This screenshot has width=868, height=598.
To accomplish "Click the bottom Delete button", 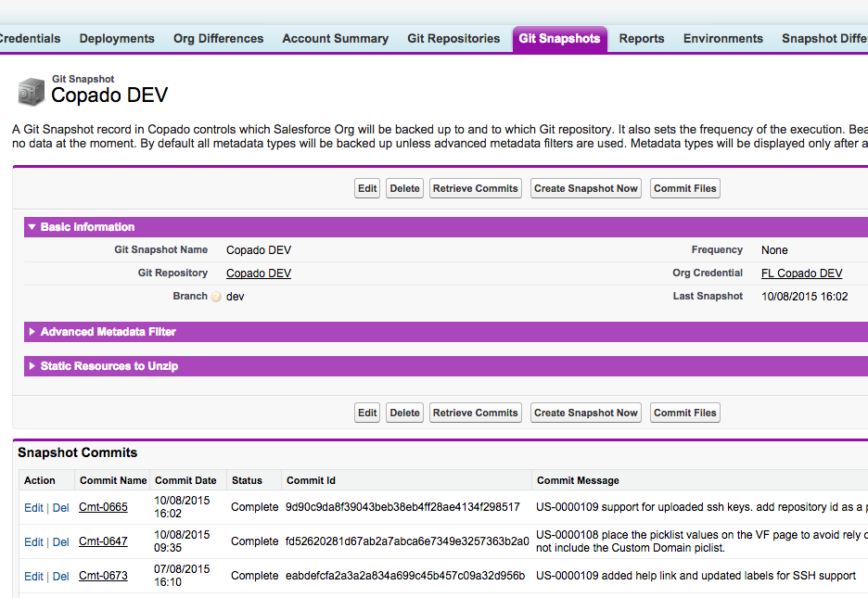I will pyautogui.click(x=404, y=413).
